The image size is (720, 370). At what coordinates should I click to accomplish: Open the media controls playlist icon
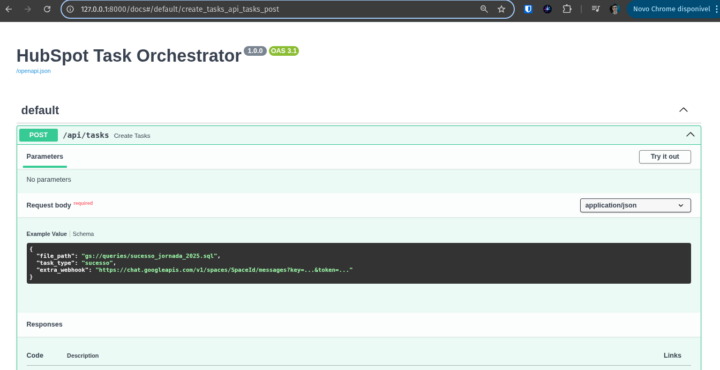coord(596,9)
